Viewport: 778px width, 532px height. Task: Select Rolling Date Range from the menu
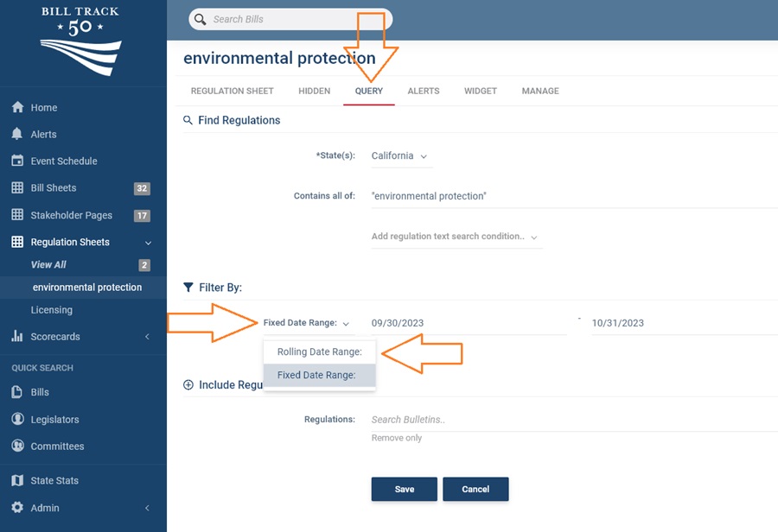click(x=320, y=352)
